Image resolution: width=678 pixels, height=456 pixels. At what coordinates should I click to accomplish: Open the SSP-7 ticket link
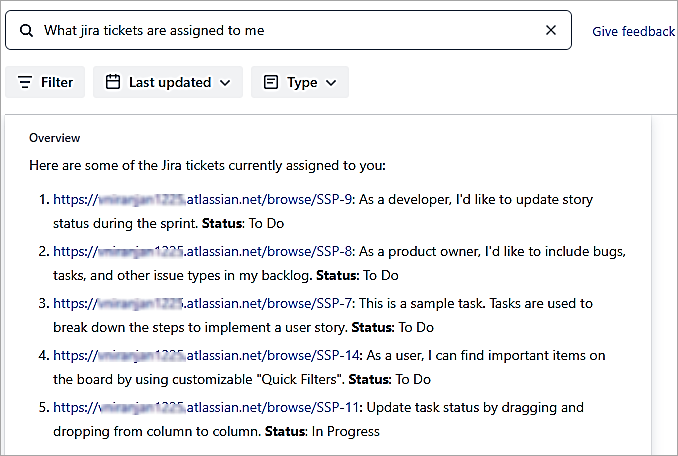point(202,303)
